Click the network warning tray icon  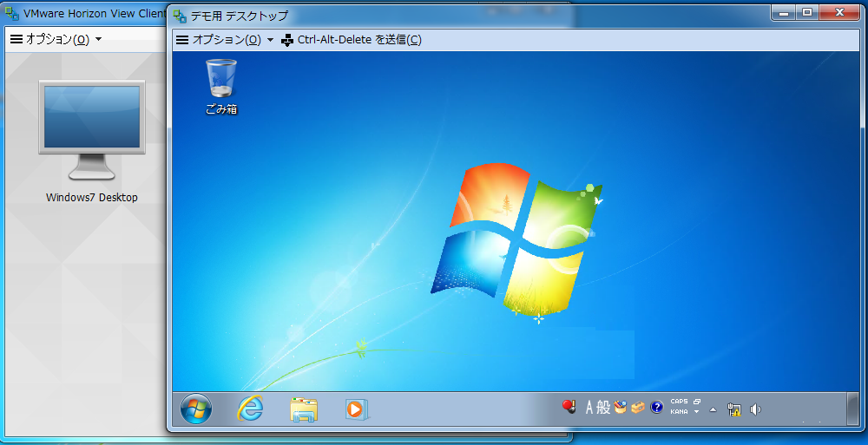click(x=734, y=409)
